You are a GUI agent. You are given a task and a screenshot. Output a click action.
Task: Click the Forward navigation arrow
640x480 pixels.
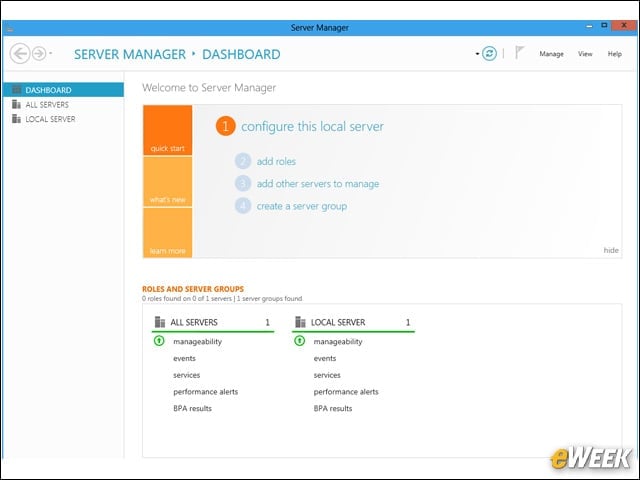[x=39, y=53]
